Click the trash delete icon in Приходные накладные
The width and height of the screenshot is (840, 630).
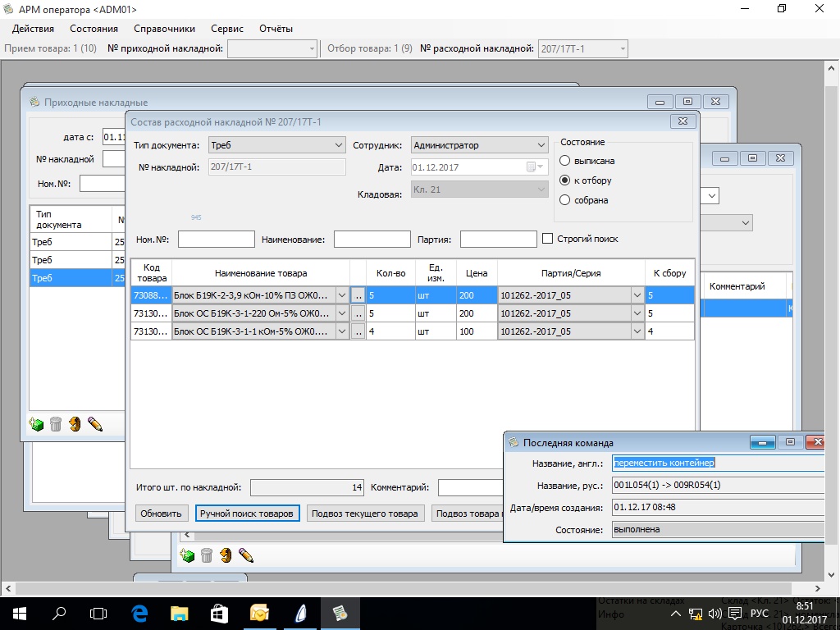coord(56,424)
